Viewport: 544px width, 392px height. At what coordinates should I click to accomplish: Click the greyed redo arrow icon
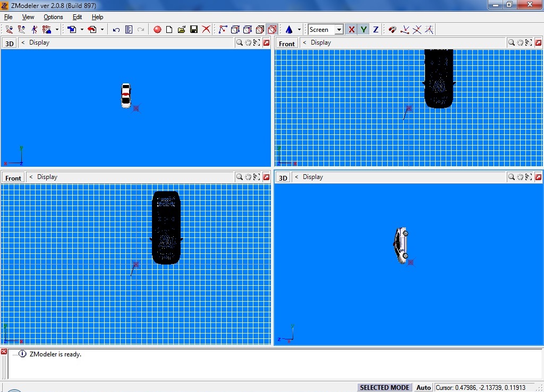pyautogui.click(x=140, y=30)
